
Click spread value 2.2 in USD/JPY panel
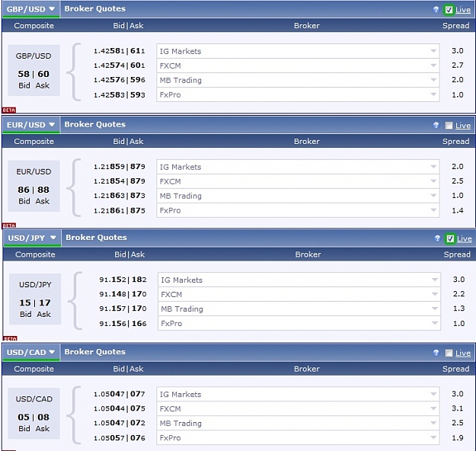click(458, 294)
